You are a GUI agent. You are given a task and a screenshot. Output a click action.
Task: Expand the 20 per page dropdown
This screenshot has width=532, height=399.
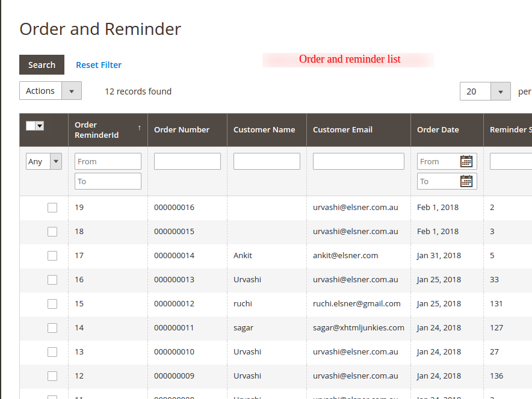pos(485,91)
